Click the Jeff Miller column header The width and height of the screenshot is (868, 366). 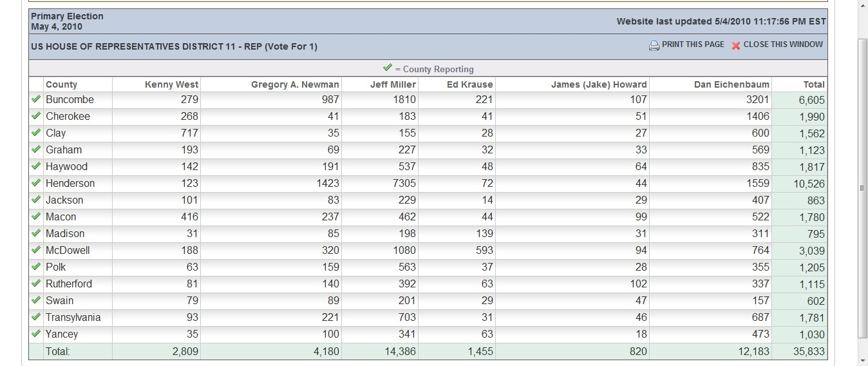tap(393, 84)
